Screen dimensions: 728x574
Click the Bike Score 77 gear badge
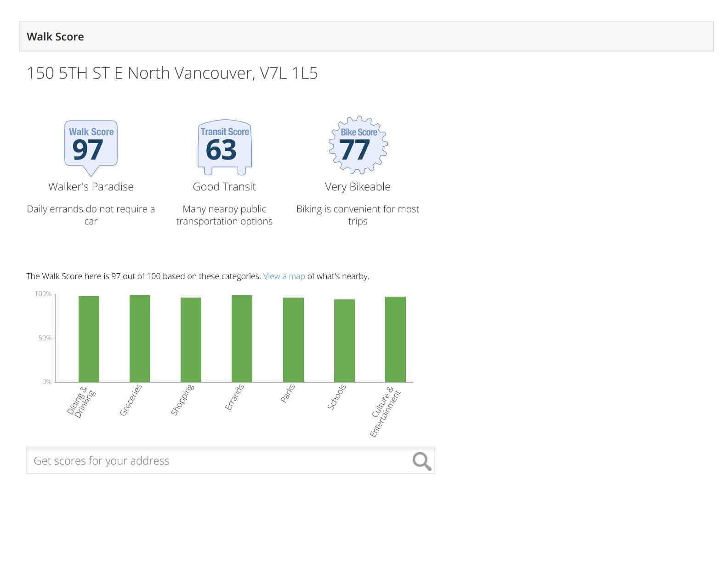[x=358, y=145]
